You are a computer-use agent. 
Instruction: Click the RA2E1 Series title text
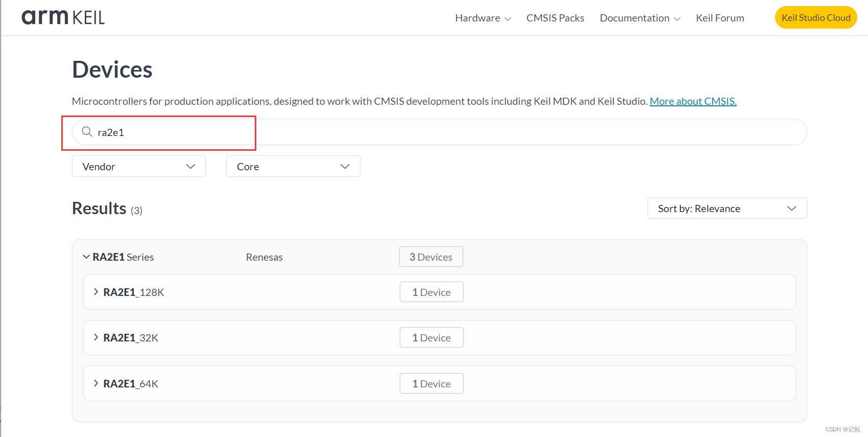(x=123, y=257)
